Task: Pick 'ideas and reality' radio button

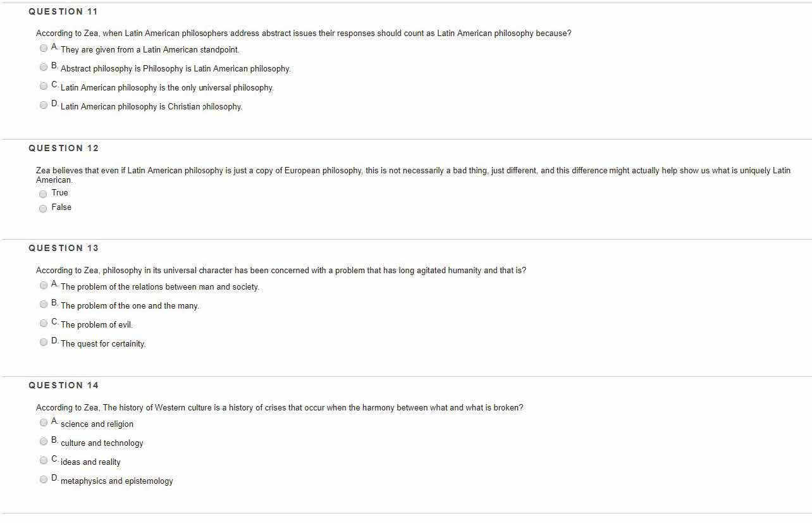Action: pyautogui.click(x=43, y=460)
